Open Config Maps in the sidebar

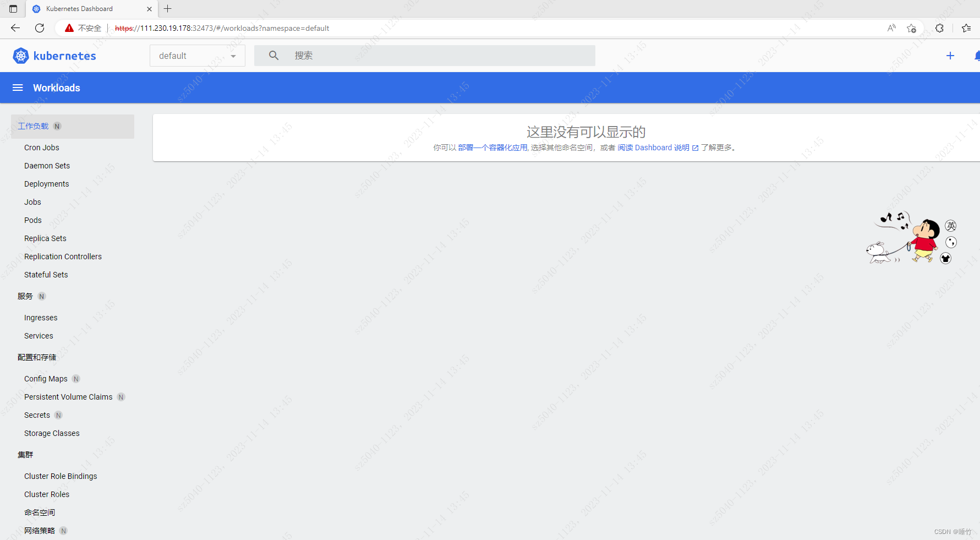[x=46, y=379]
